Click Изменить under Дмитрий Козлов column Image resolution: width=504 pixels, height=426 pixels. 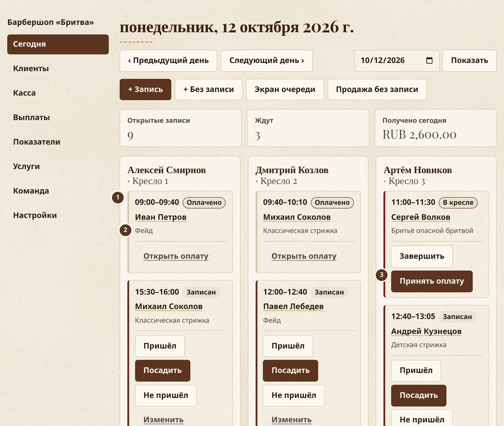291,420
